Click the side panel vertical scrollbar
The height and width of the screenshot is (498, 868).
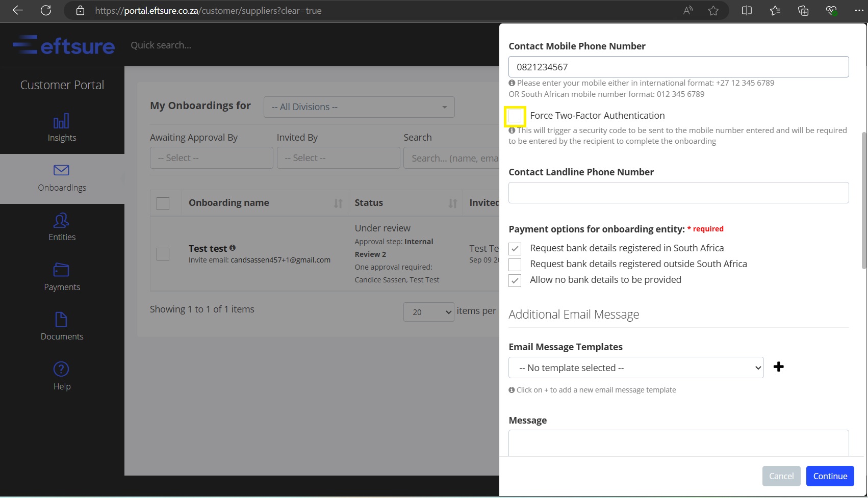863,199
